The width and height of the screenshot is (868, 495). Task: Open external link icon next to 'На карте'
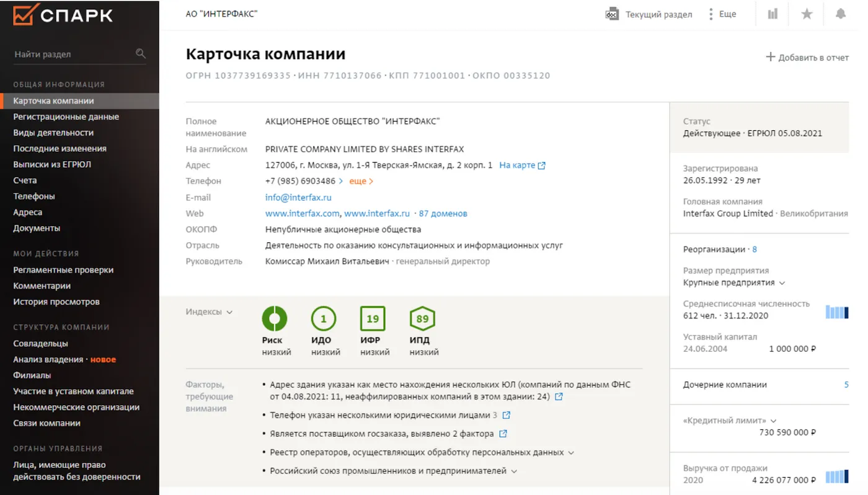tap(542, 165)
